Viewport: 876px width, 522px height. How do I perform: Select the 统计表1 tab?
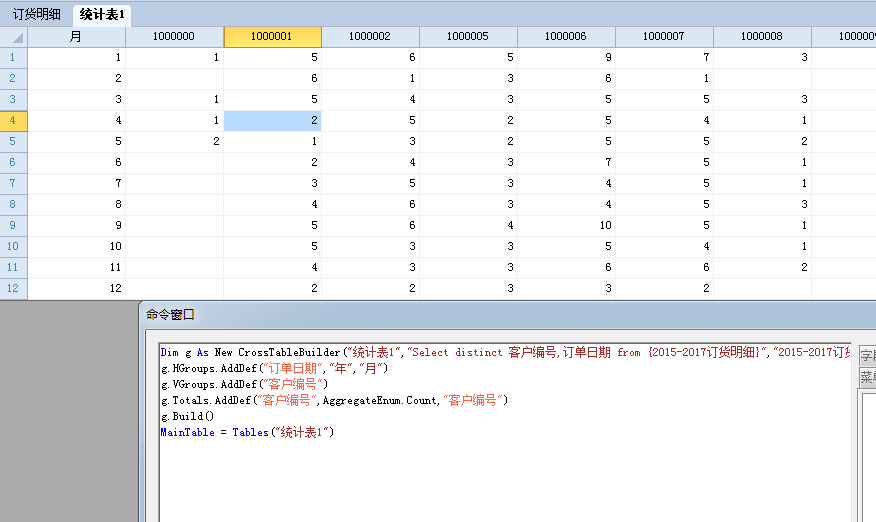(x=102, y=14)
